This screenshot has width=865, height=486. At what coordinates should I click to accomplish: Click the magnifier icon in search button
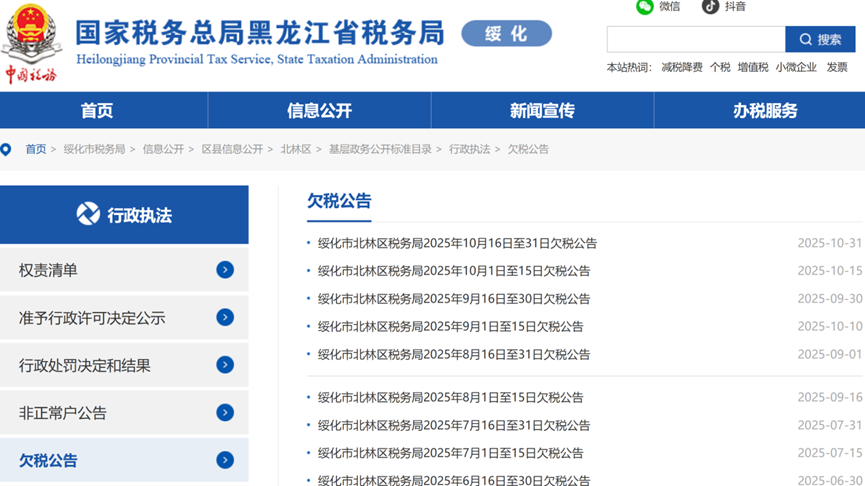pos(805,40)
